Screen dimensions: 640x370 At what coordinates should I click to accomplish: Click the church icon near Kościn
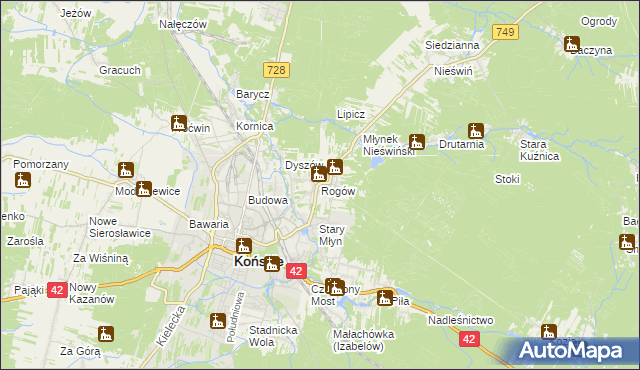click(179, 123)
